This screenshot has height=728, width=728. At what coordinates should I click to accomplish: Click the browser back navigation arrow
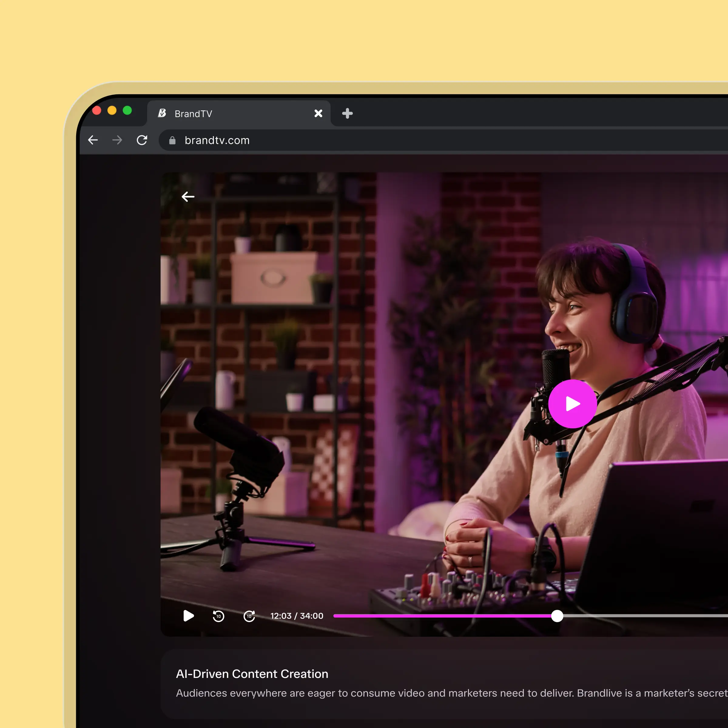[93, 140]
